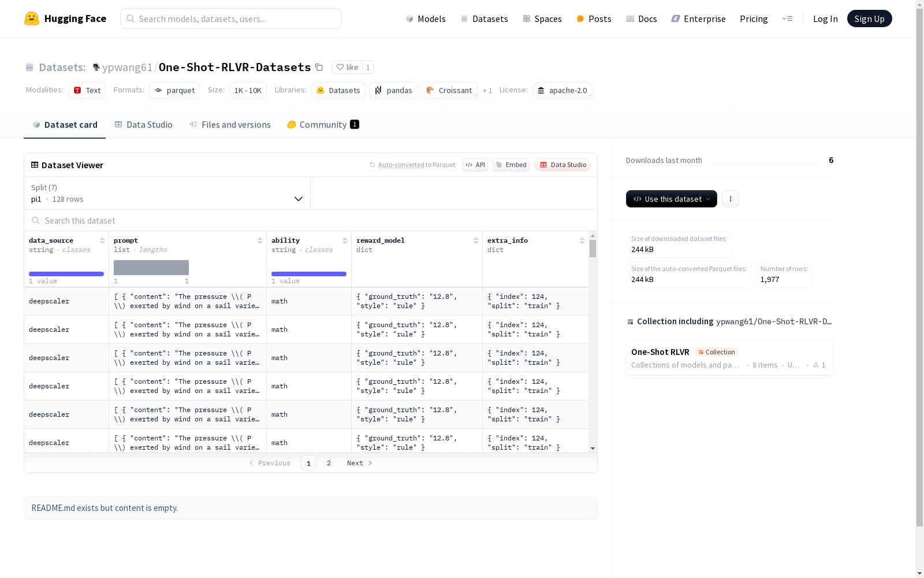Open the Files and versions tab

230,124
